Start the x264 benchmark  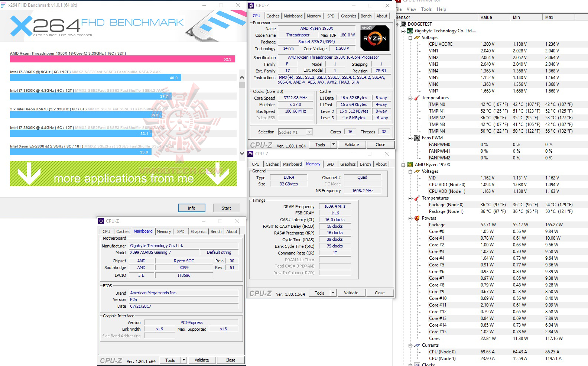click(227, 208)
